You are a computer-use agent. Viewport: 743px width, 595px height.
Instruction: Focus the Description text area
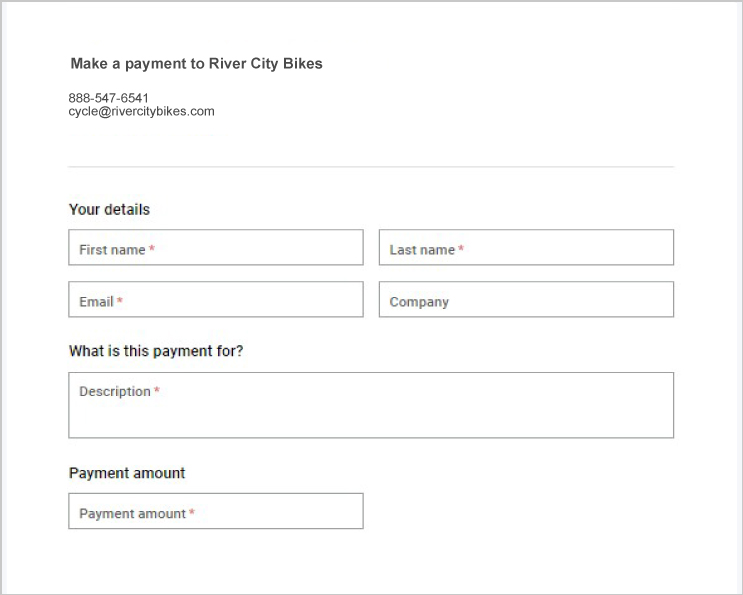tap(371, 405)
